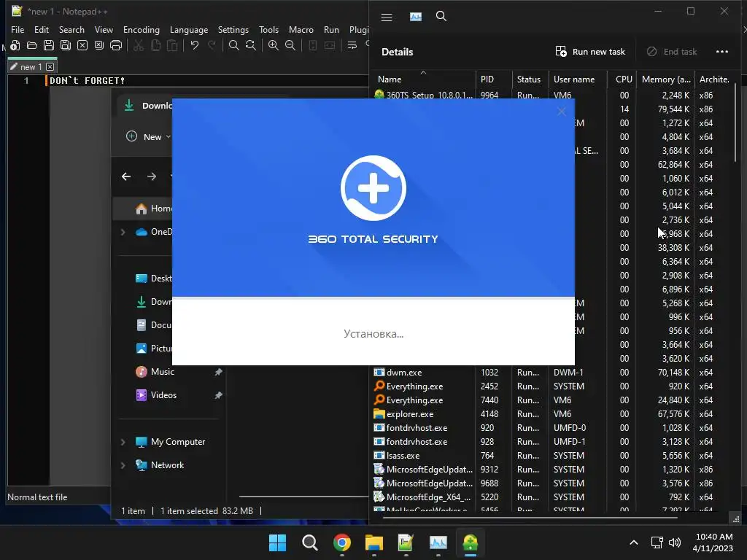This screenshot has height=560, width=747.
Task: Expand the OneDrive node in Explorer
Action: pyautogui.click(x=123, y=232)
